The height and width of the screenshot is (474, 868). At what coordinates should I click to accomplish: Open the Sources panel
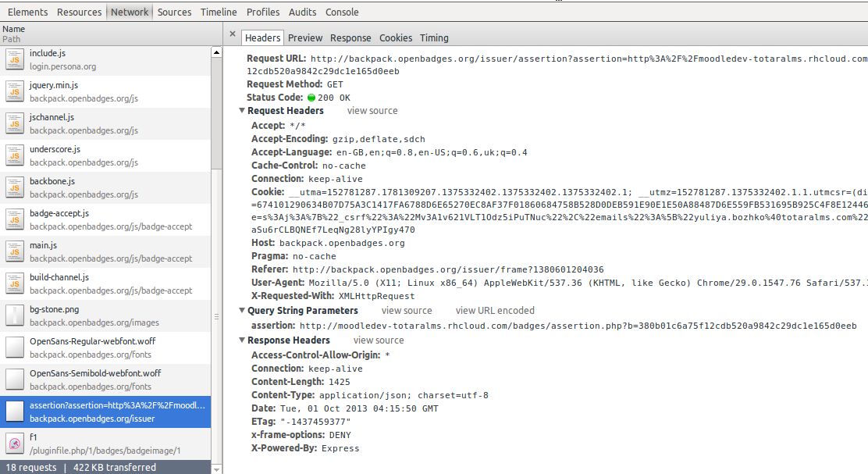click(x=174, y=12)
